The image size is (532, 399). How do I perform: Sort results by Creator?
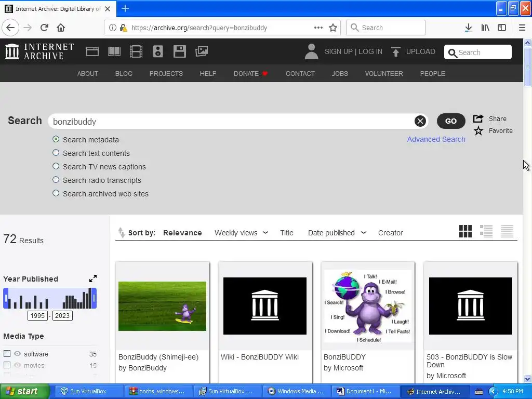pyautogui.click(x=391, y=233)
